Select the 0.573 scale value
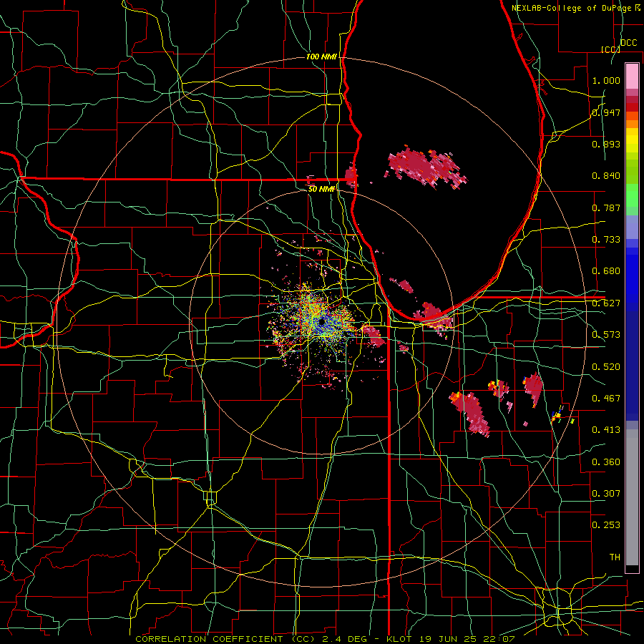The height and width of the screenshot is (644, 644). click(606, 335)
